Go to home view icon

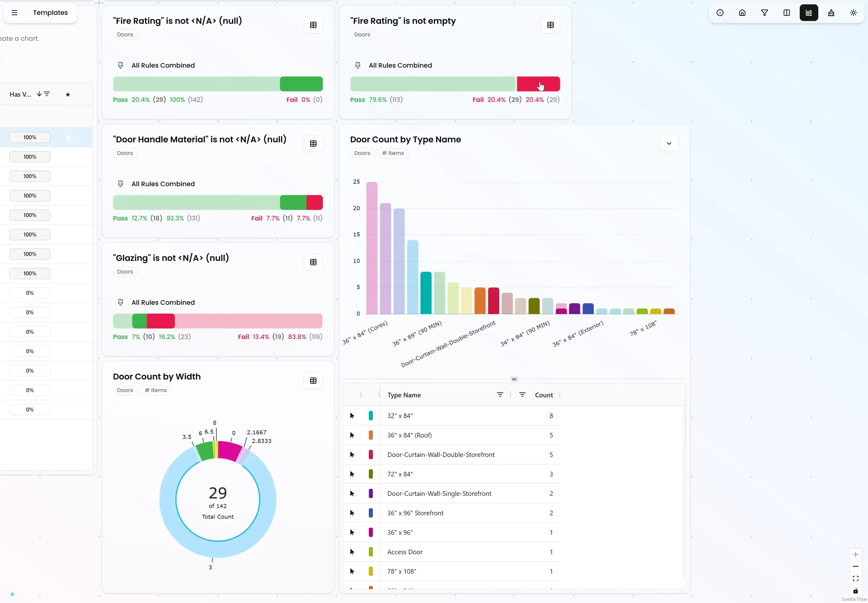tap(742, 13)
